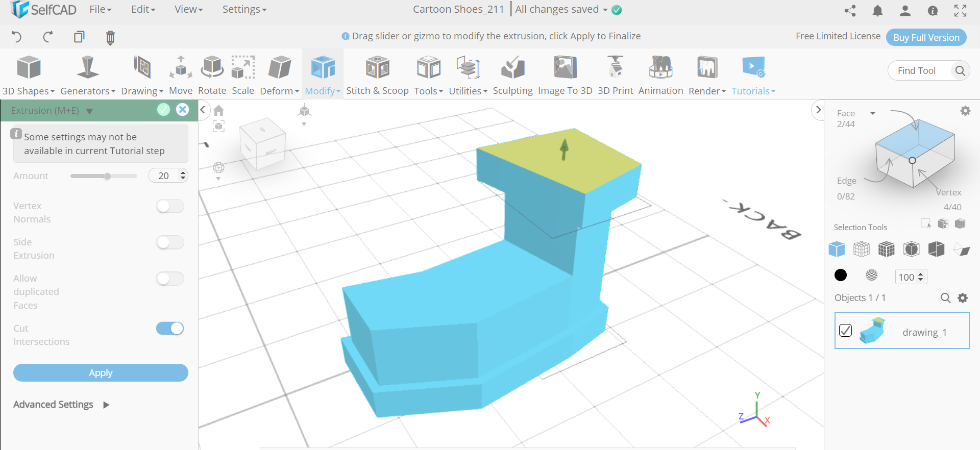Open the Render dropdown

tap(707, 76)
